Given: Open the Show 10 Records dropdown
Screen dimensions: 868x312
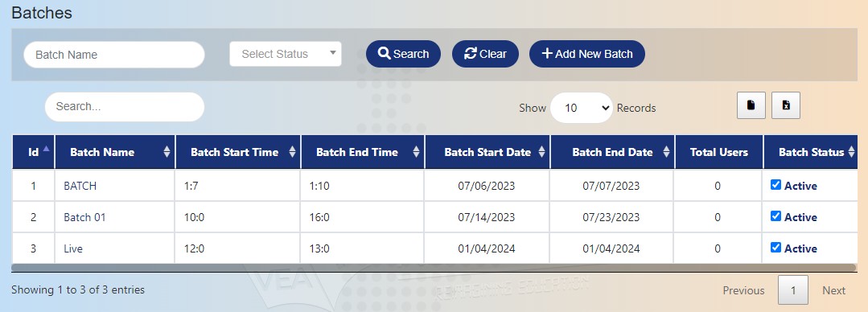Looking at the screenshot, I should 582,108.
